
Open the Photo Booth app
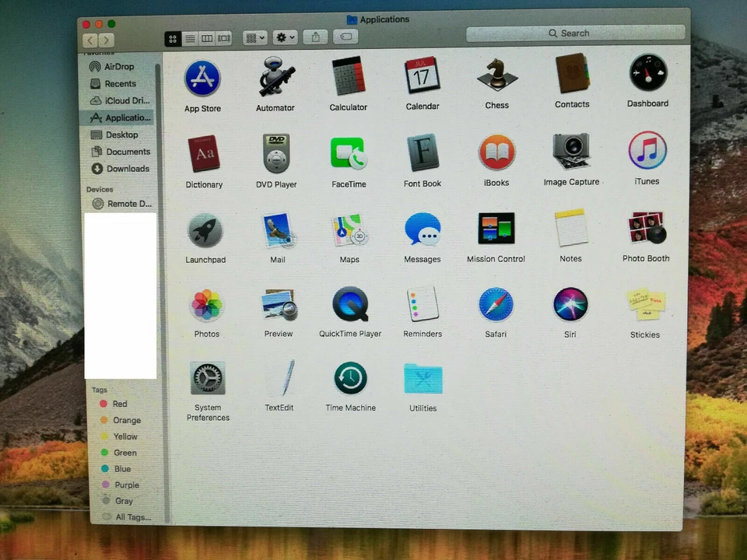[x=646, y=227]
